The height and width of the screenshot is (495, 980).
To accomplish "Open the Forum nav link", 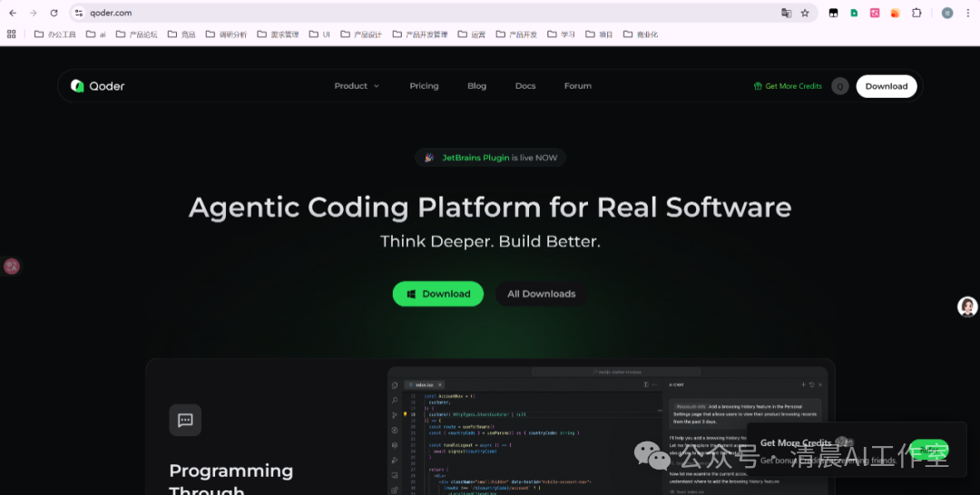I will coord(577,86).
